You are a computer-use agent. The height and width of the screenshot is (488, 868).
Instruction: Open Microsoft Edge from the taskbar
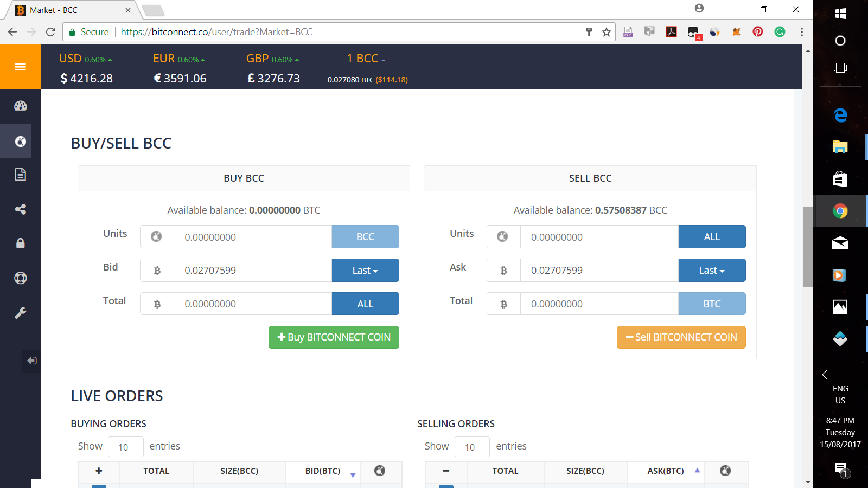(840, 115)
